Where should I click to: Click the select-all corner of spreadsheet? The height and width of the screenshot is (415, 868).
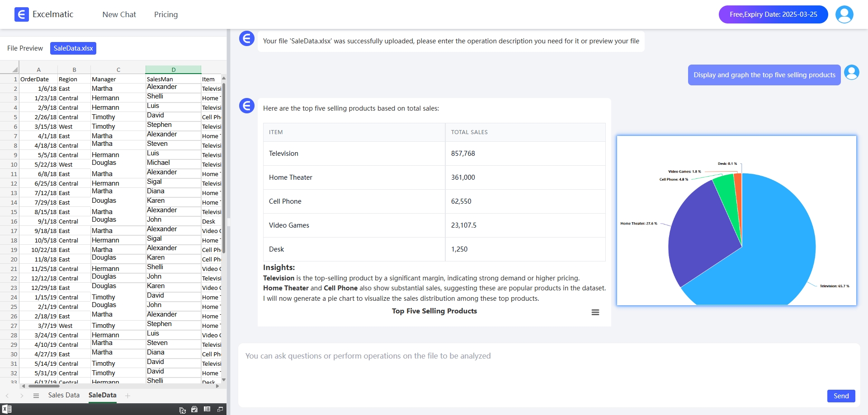point(14,70)
